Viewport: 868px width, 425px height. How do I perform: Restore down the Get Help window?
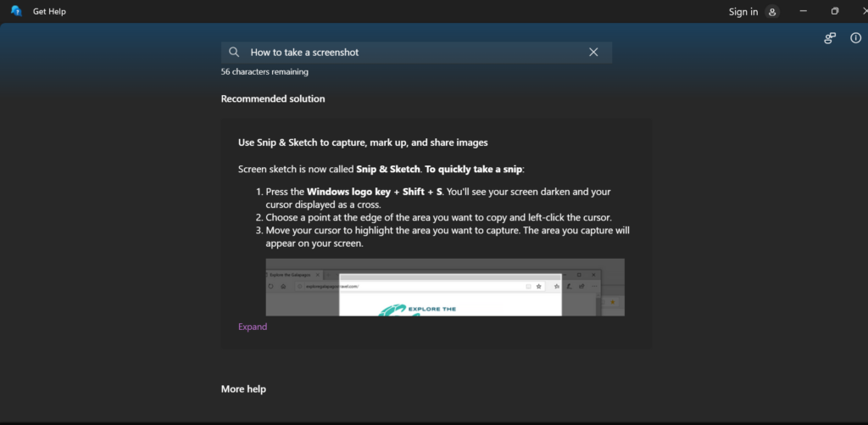835,11
